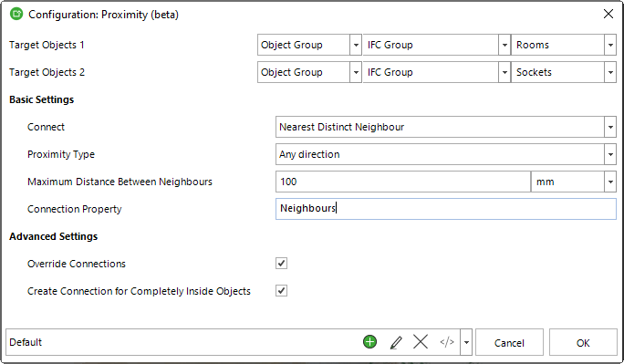Click the Configuration: Proximity (beta) title
Image resolution: width=624 pixels, height=364 pixels.
click(x=103, y=15)
